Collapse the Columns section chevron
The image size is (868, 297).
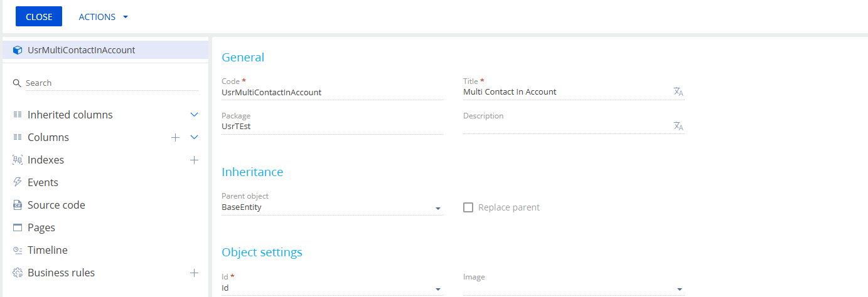click(x=195, y=137)
